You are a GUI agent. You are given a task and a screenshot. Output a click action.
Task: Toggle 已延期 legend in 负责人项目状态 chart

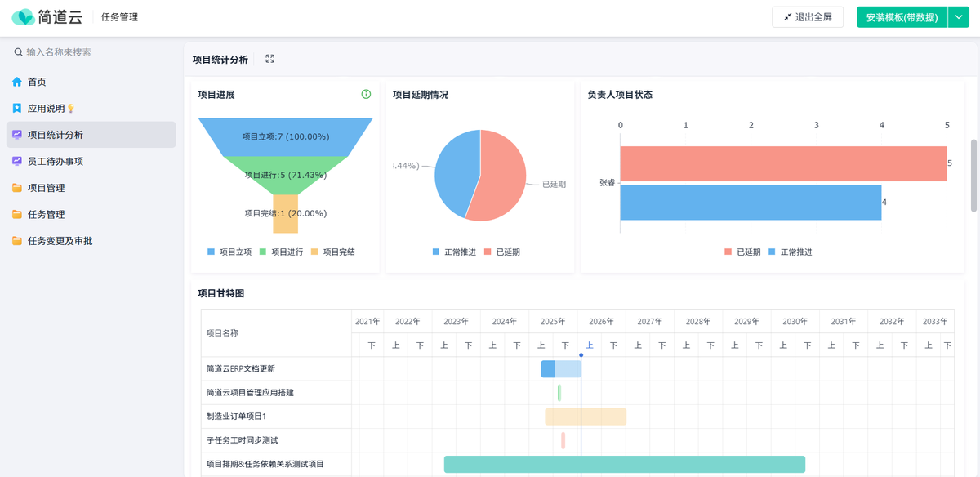742,252
